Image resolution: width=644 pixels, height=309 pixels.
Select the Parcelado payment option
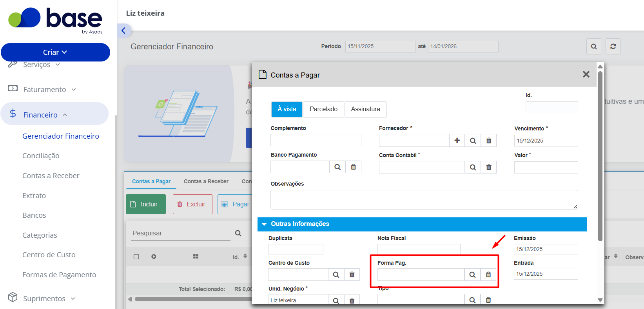pos(323,109)
